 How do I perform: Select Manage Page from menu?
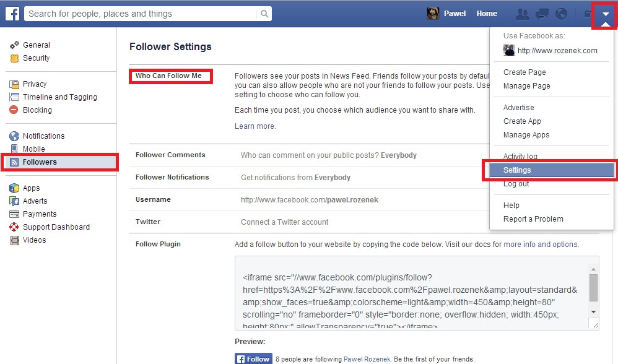(526, 86)
